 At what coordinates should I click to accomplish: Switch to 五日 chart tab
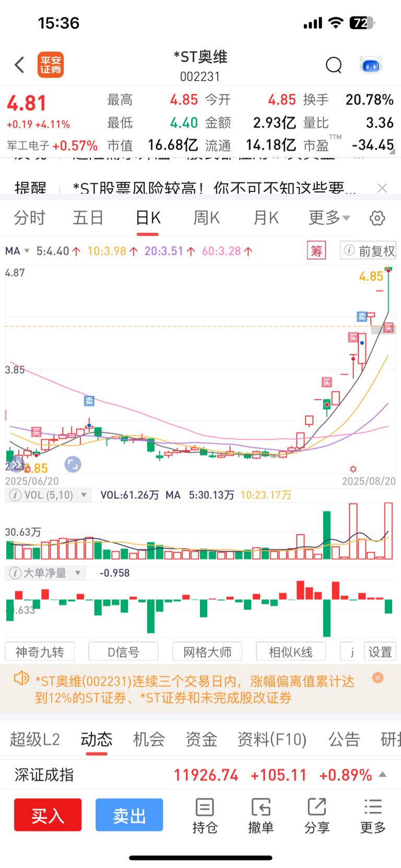[x=88, y=218]
